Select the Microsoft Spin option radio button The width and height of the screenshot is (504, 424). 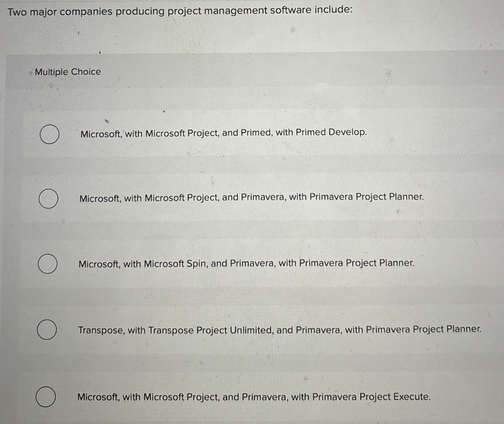click(x=47, y=264)
